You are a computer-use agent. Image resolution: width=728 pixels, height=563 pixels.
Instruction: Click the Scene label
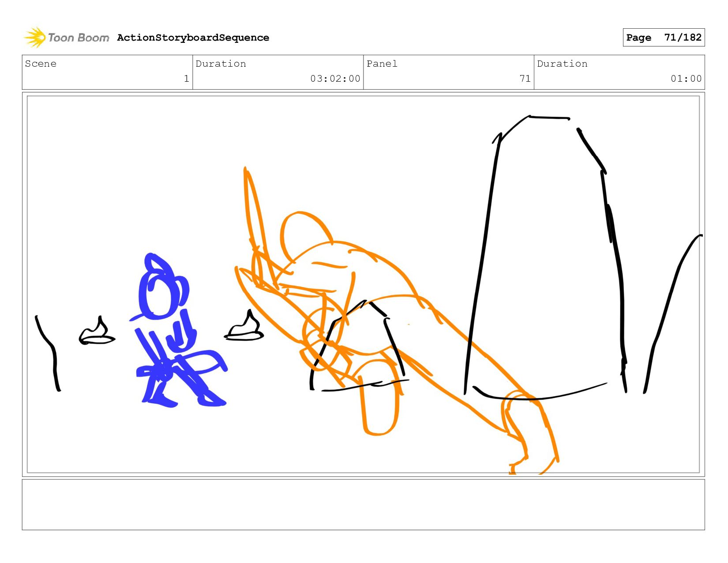(x=41, y=64)
